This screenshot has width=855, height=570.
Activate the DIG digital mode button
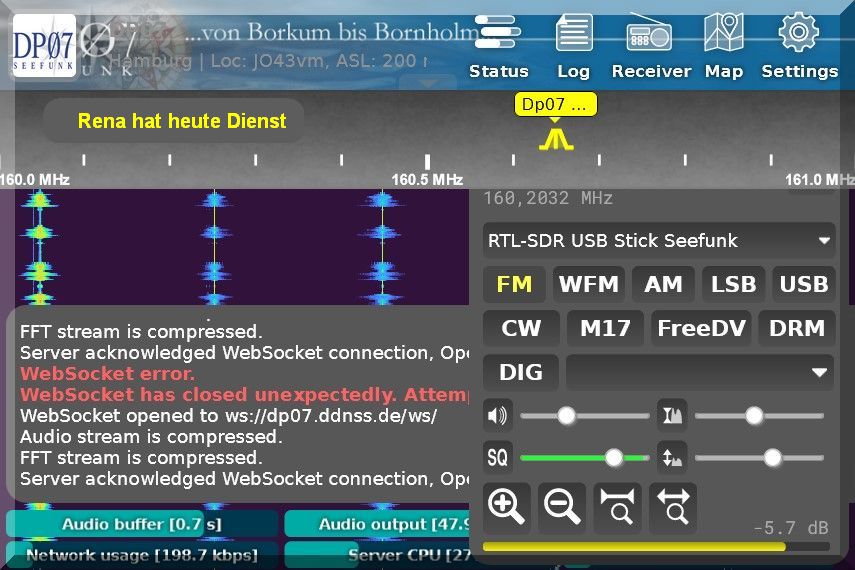[520, 372]
